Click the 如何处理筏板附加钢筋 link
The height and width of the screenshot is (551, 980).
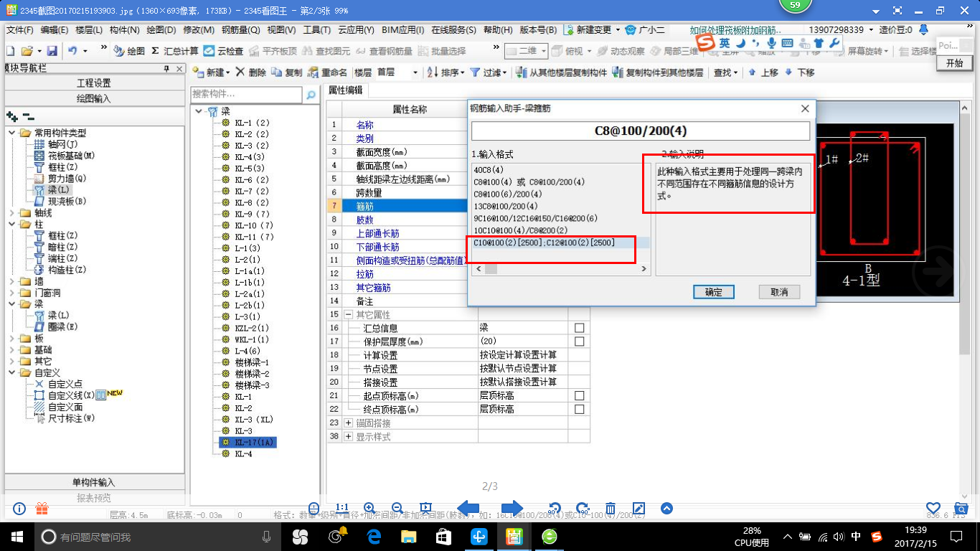735,30
